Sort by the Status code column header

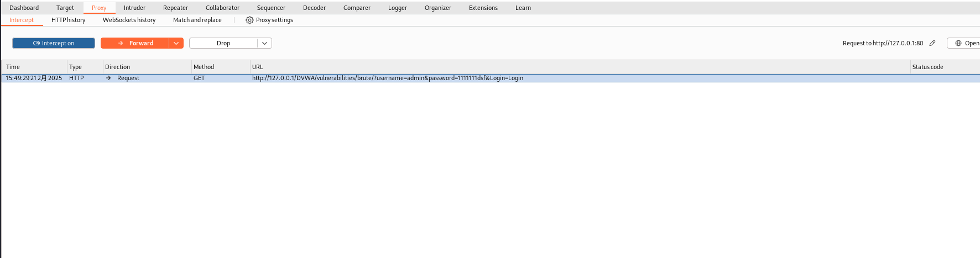click(945, 67)
